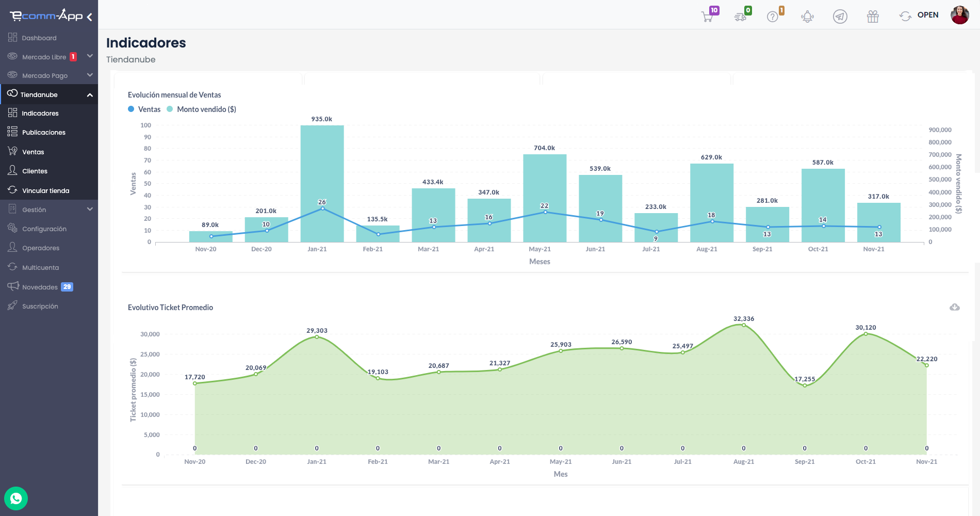Click the Aug-21 ticket point 32,336

[744, 325]
